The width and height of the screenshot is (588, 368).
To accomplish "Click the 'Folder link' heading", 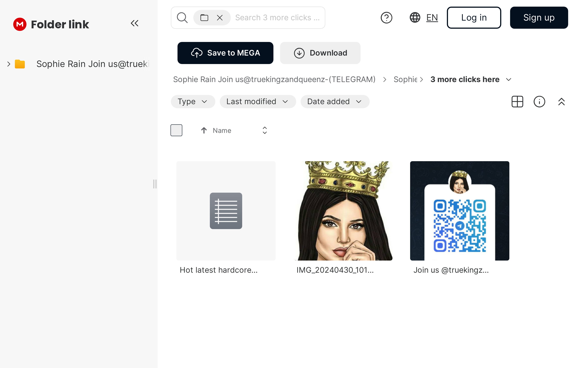I will click(x=60, y=24).
